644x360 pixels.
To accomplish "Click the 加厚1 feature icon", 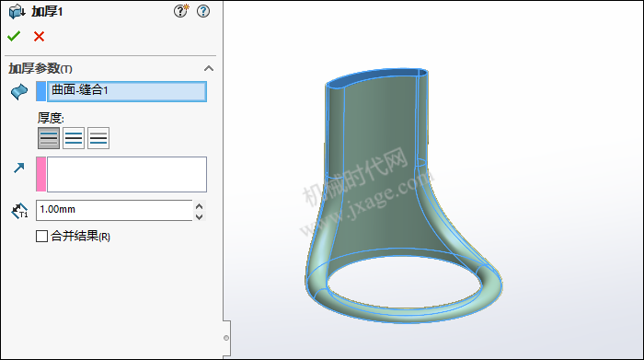I will [17, 11].
